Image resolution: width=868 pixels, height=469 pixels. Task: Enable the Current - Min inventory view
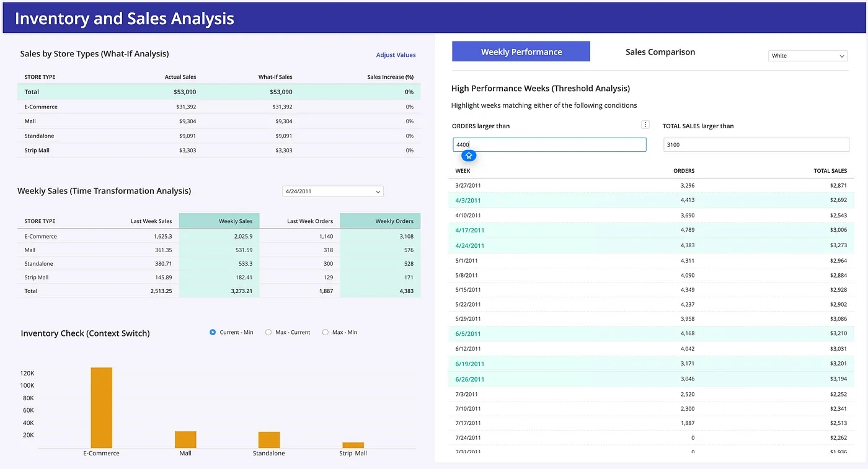[x=212, y=331]
